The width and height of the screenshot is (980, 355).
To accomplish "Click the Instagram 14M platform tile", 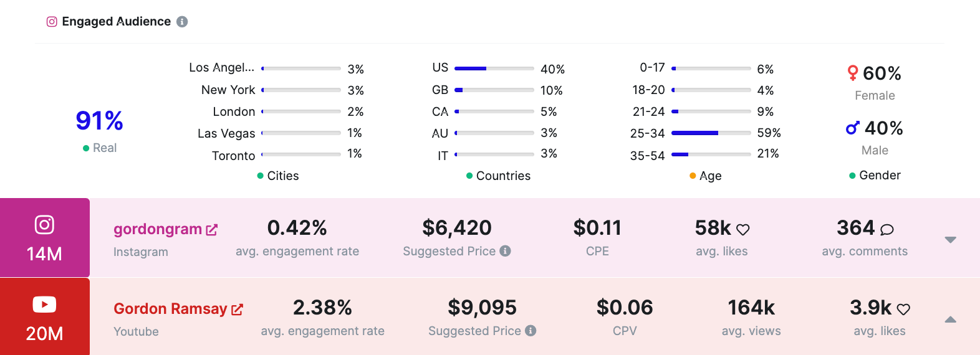I will tap(44, 238).
